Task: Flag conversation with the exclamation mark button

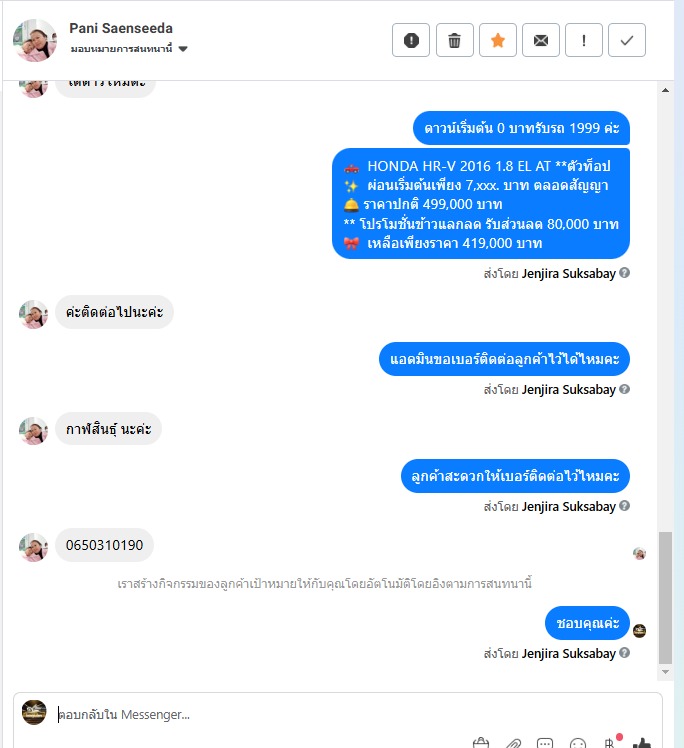Action: tap(584, 40)
